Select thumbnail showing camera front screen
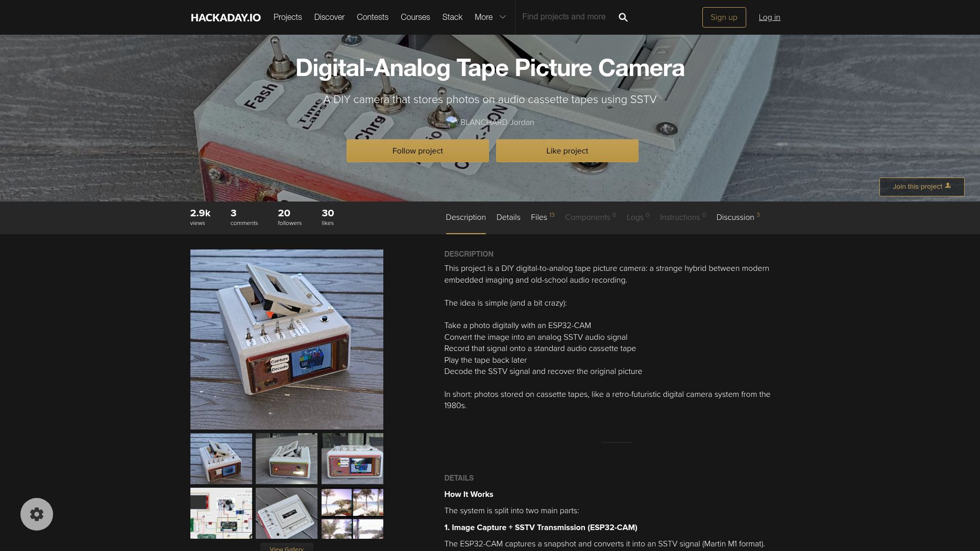980x551 pixels. tap(352, 459)
